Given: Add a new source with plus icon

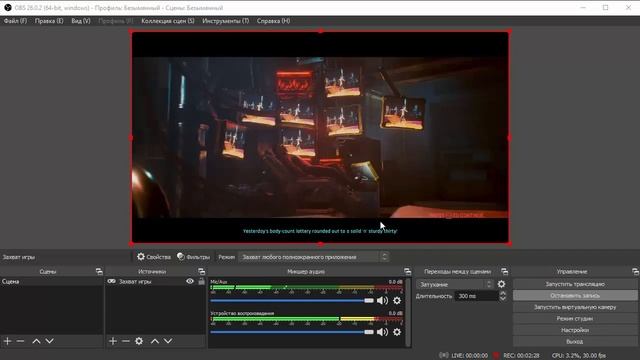Looking at the screenshot, I should point(113,341).
